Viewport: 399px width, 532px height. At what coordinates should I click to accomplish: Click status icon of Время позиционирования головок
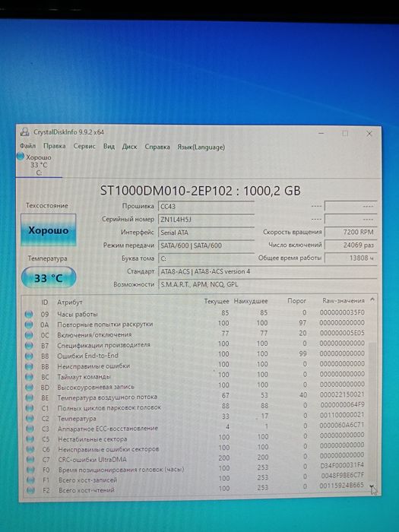click(30, 470)
